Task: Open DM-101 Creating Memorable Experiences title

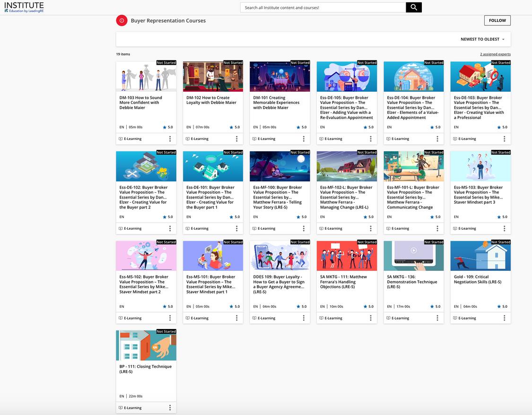Action: click(276, 103)
